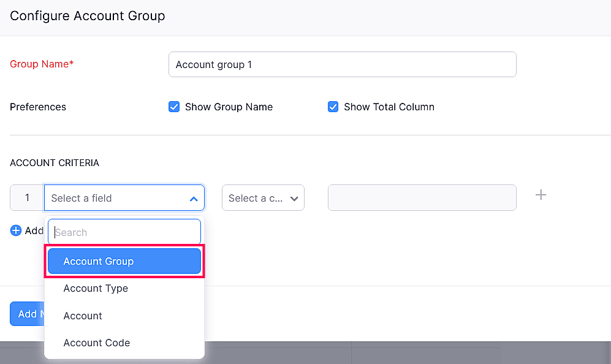
Task: Click the plus icon right of the criteria row
Action: tap(541, 195)
